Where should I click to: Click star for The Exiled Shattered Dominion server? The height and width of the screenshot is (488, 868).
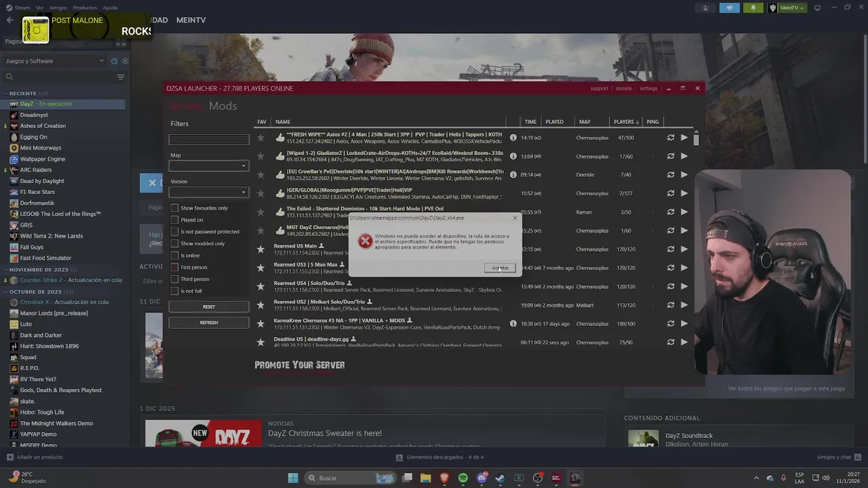pyautogui.click(x=260, y=212)
